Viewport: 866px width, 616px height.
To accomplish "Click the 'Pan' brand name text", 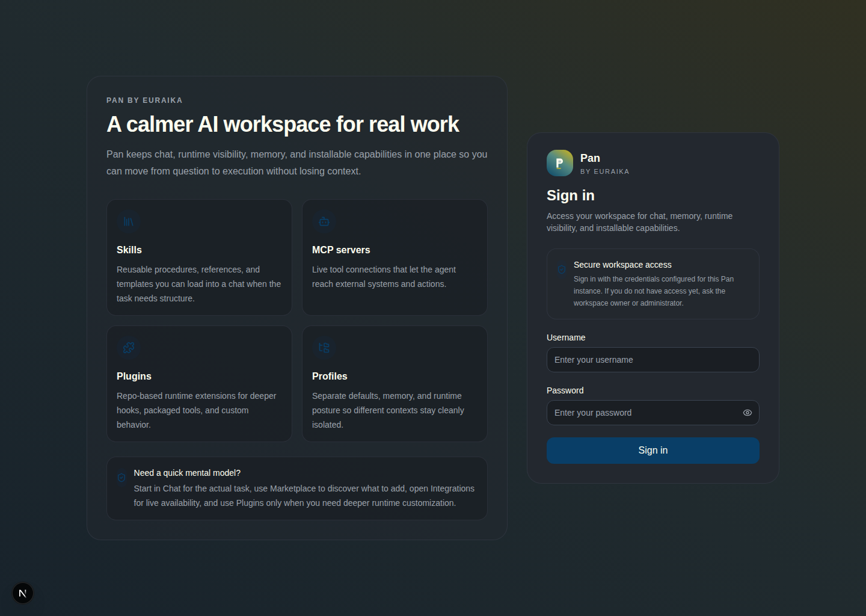I will click(590, 158).
